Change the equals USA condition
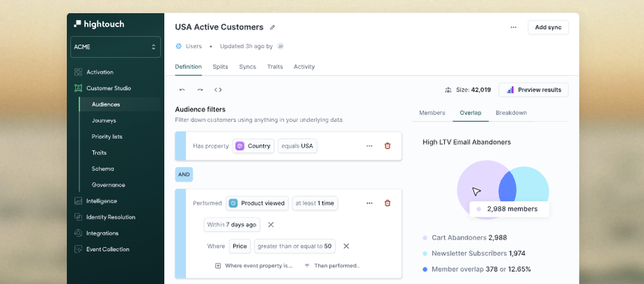This screenshot has width=644, height=284. (298, 146)
